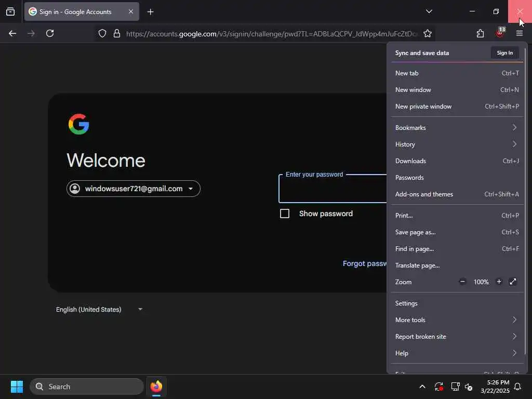Select New window menu item
This screenshot has width=532, height=399.
click(457, 90)
